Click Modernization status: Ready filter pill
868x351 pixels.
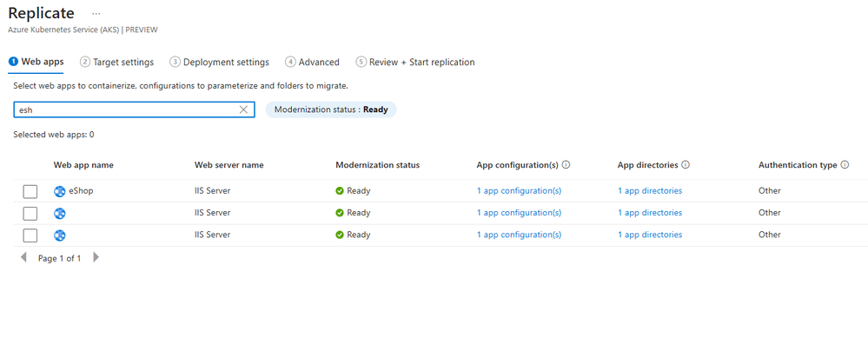click(331, 109)
